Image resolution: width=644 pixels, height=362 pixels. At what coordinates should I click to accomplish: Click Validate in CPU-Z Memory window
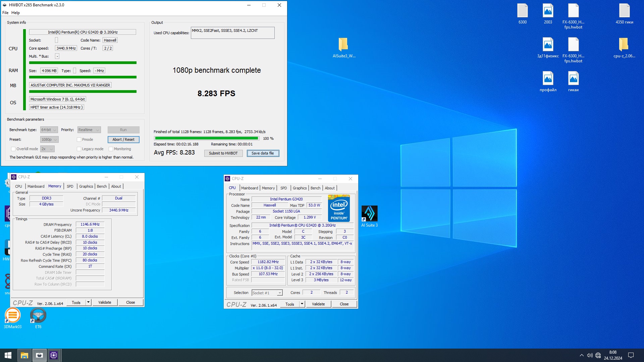[x=105, y=302]
